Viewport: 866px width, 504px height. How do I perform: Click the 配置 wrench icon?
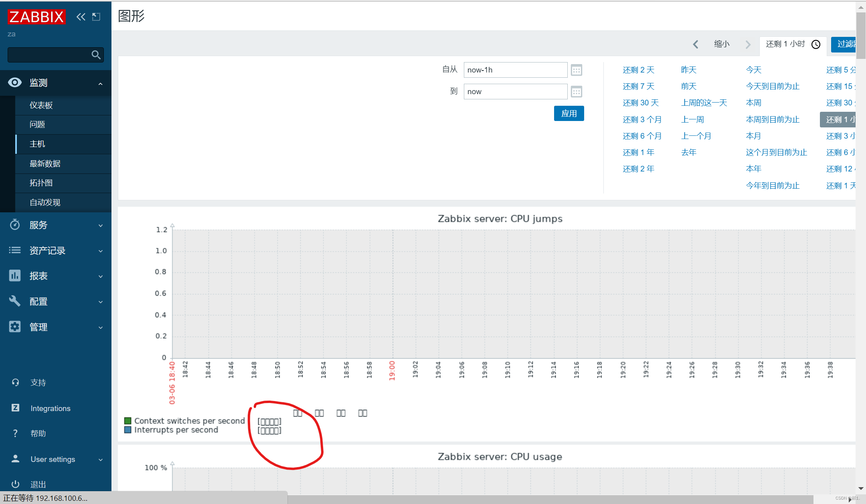(14, 301)
